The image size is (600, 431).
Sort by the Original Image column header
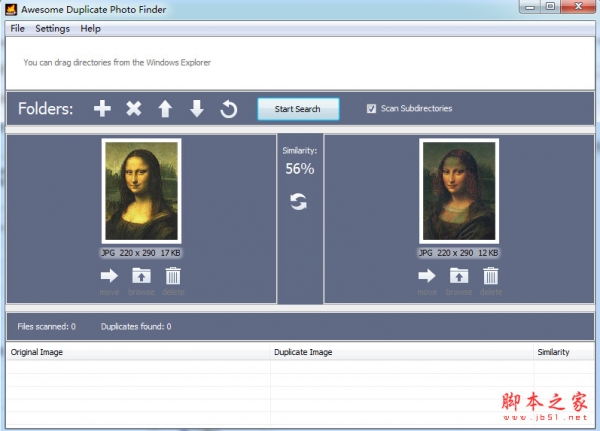[x=138, y=352]
